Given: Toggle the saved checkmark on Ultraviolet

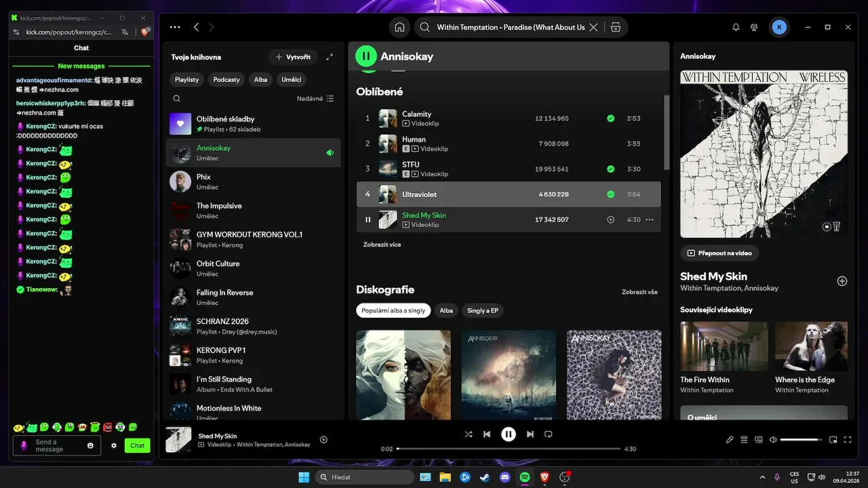Looking at the screenshot, I should [611, 195].
